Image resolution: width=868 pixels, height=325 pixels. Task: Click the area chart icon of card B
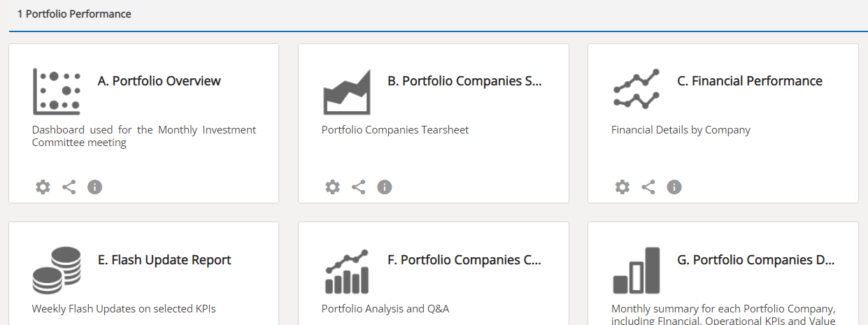tap(346, 92)
